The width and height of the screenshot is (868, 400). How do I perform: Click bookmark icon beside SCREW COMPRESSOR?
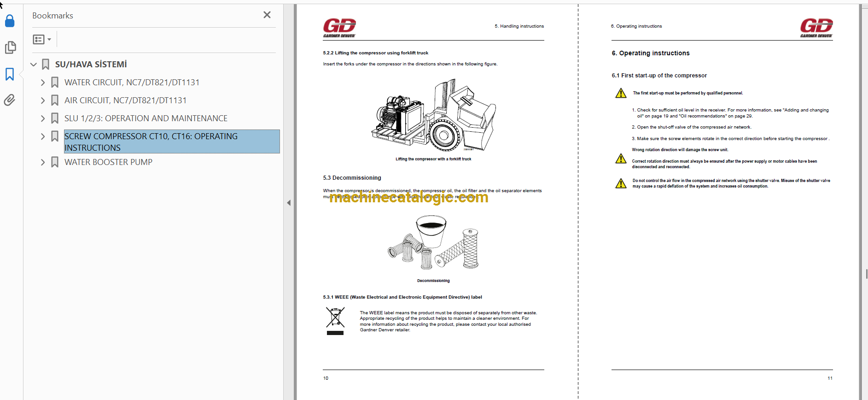[x=55, y=136]
